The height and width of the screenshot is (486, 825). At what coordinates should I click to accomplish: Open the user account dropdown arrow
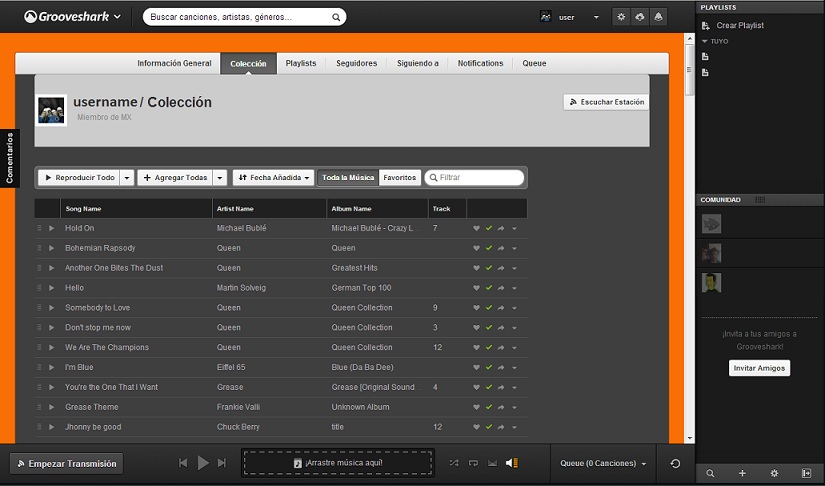coord(596,17)
